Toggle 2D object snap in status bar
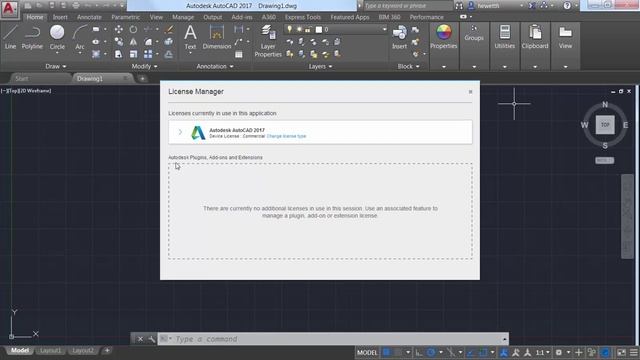The image size is (640, 360). point(483,352)
